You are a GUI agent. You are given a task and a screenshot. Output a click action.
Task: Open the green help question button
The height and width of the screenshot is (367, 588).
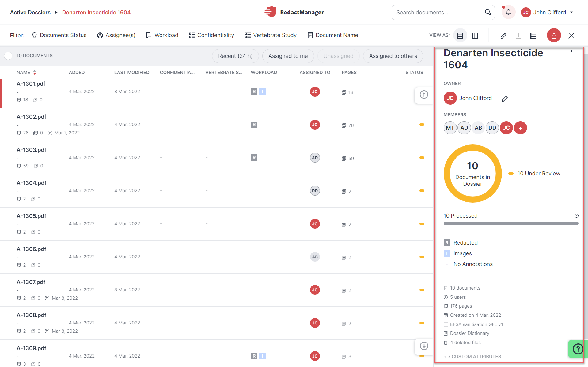point(578,349)
